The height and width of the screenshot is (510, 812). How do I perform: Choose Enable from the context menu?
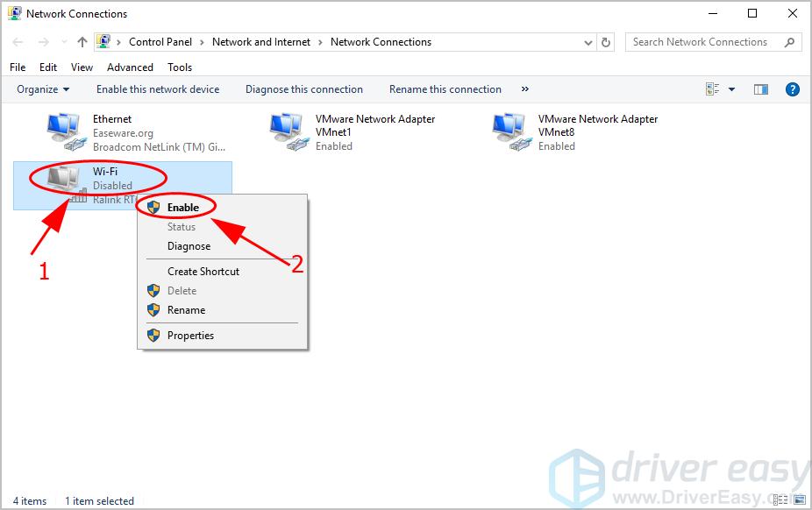click(184, 207)
